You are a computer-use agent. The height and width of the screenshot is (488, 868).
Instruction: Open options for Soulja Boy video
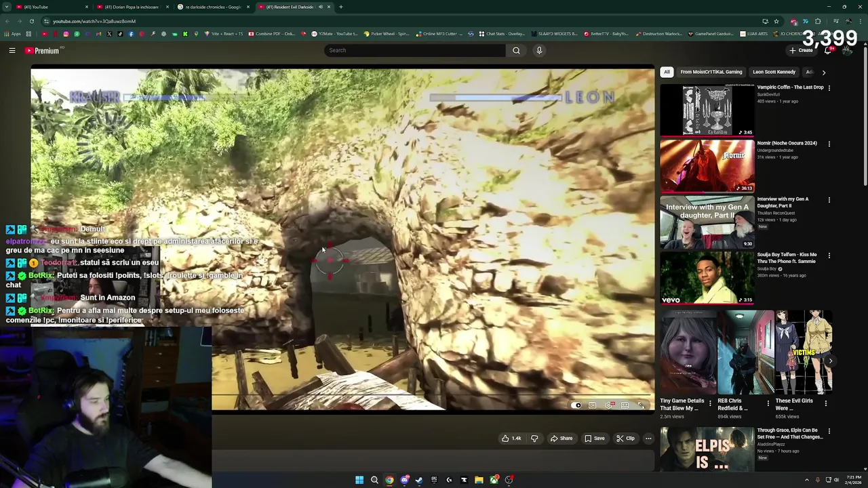pos(829,256)
